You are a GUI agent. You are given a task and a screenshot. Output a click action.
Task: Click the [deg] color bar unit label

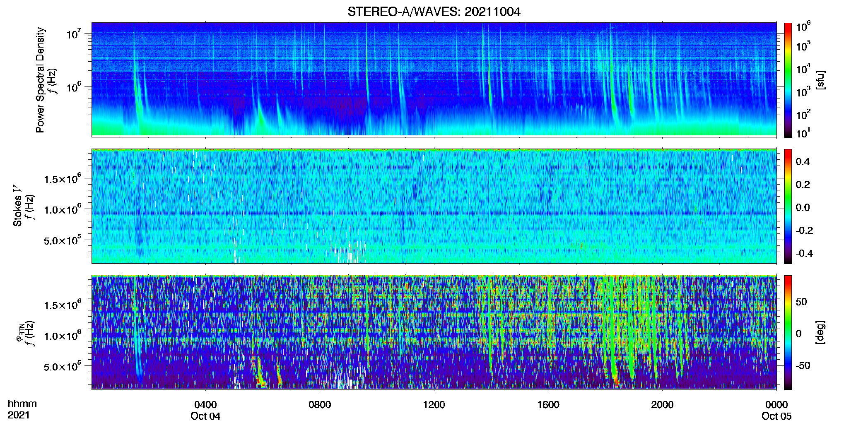coord(820,332)
